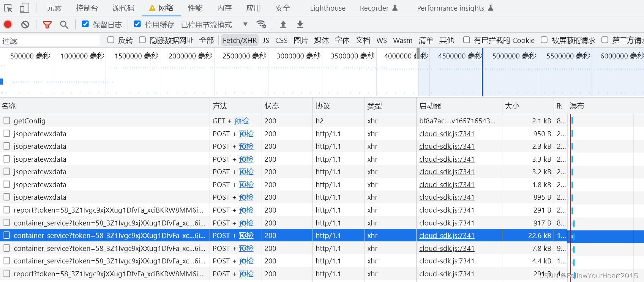644x282 pixels.
Task: Filter requests by WS WebSocket
Action: pos(382,40)
